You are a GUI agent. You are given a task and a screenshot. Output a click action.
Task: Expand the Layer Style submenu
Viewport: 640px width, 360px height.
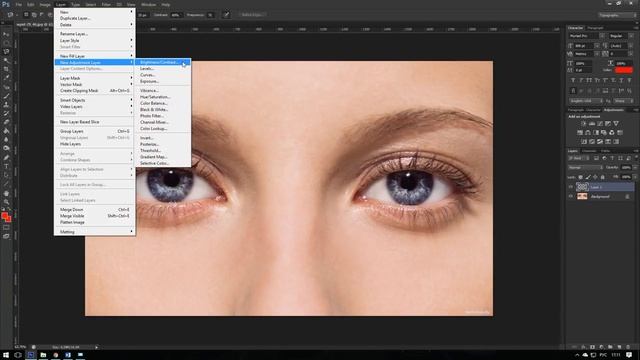[94, 40]
